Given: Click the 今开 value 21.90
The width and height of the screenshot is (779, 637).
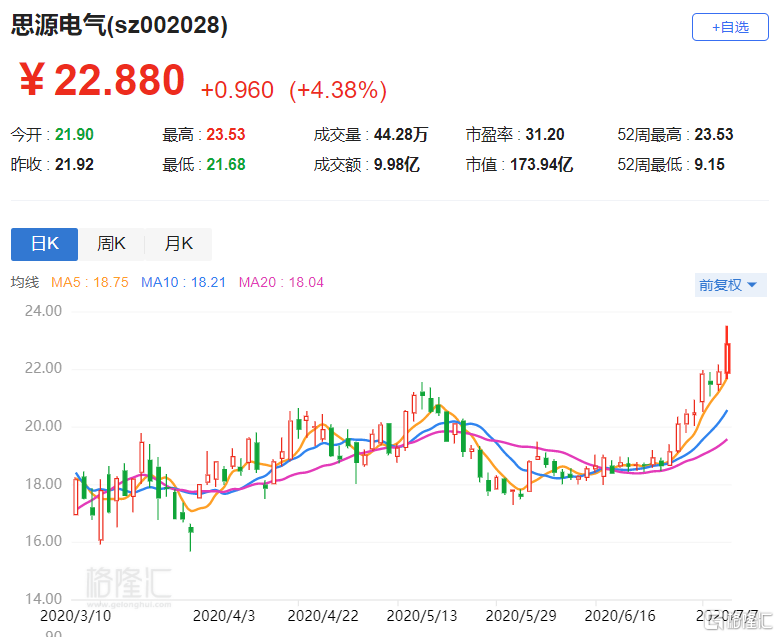Looking at the screenshot, I should (x=74, y=134).
